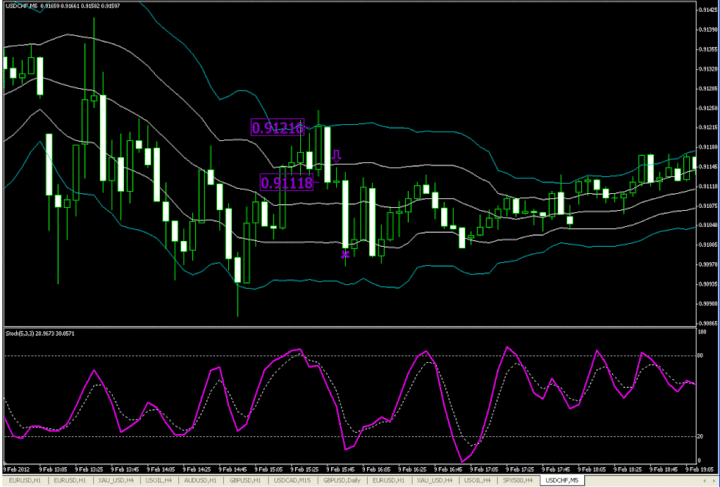Viewport: 720px width, 487px height.
Task: Click the 20 level on stochastic scale
Action: click(x=700, y=437)
